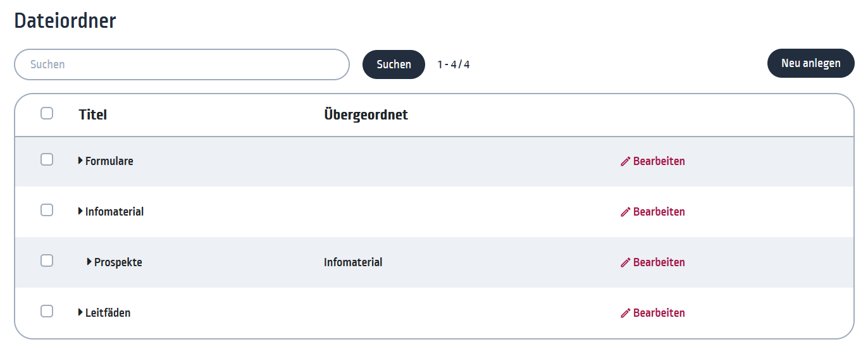
Task: Toggle the select-all checkbox in the table header
Action: (47, 113)
